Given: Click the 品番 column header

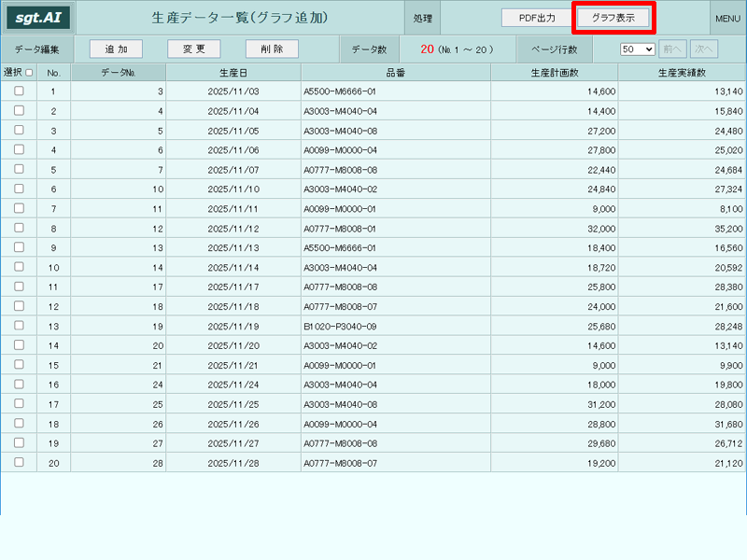Looking at the screenshot, I should (395, 73).
